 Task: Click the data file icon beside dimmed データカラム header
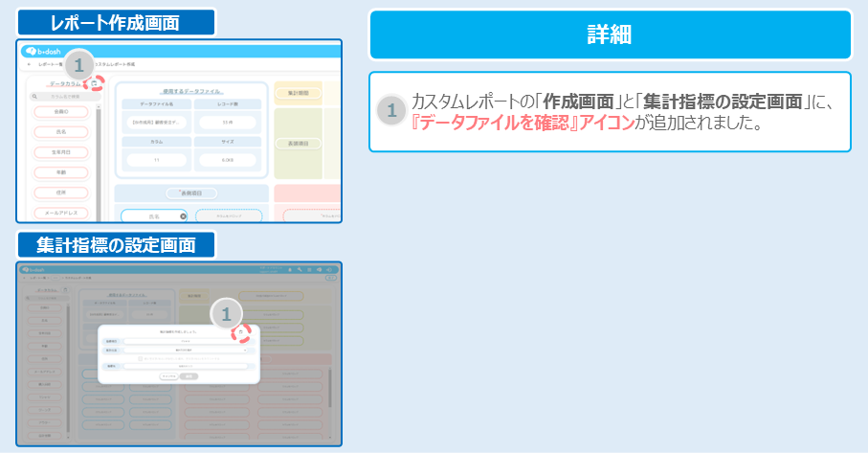(x=65, y=289)
